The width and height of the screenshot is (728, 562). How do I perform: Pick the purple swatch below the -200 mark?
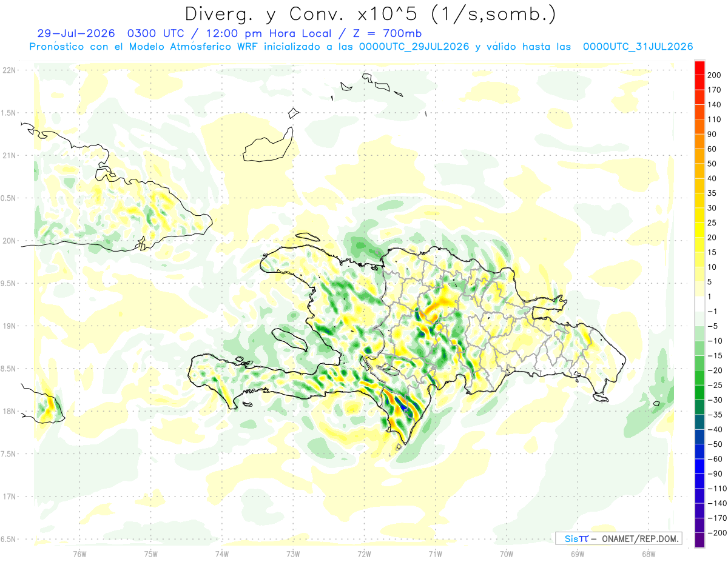pos(699,540)
